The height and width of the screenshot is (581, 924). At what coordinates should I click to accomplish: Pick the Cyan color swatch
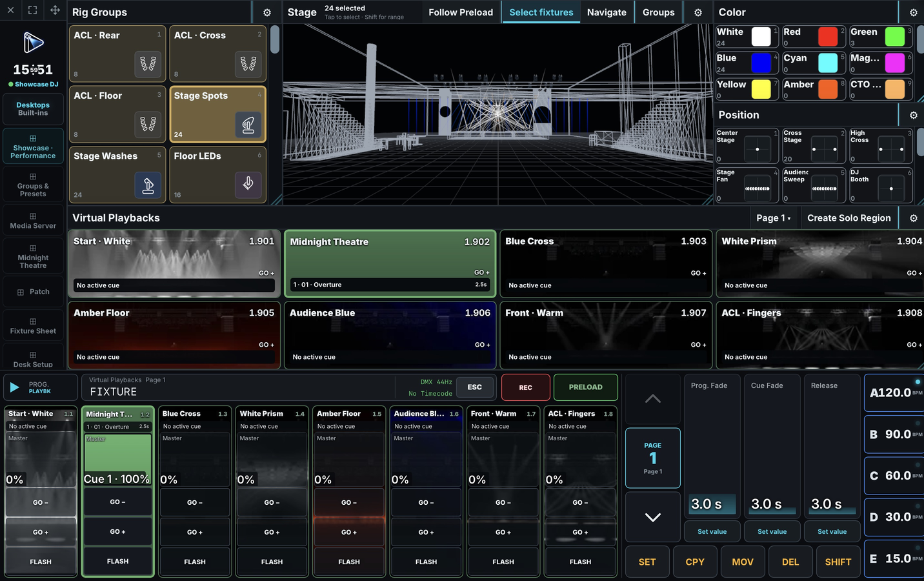point(828,63)
